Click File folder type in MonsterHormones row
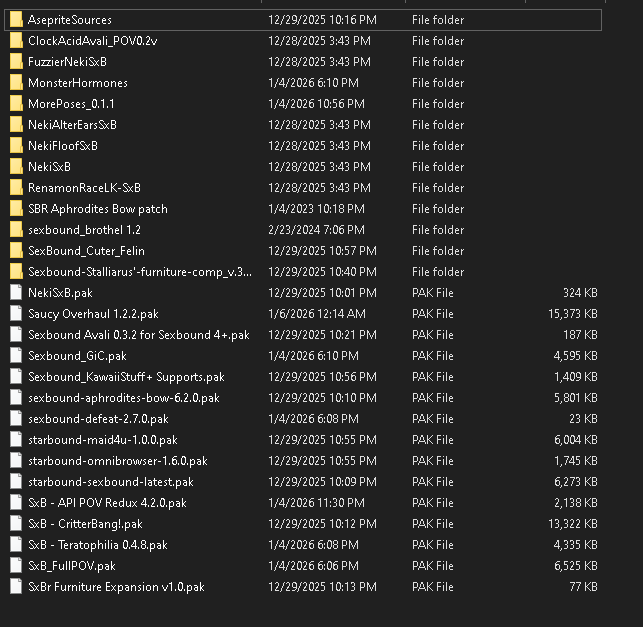The height and width of the screenshot is (627, 643). [x=438, y=83]
